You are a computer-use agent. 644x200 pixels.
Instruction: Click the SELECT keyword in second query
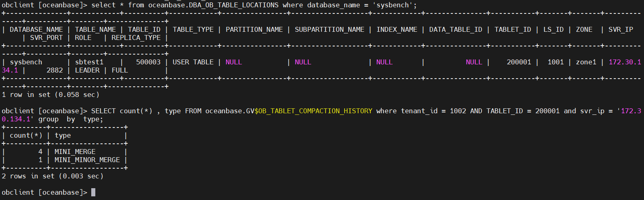click(x=103, y=111)
